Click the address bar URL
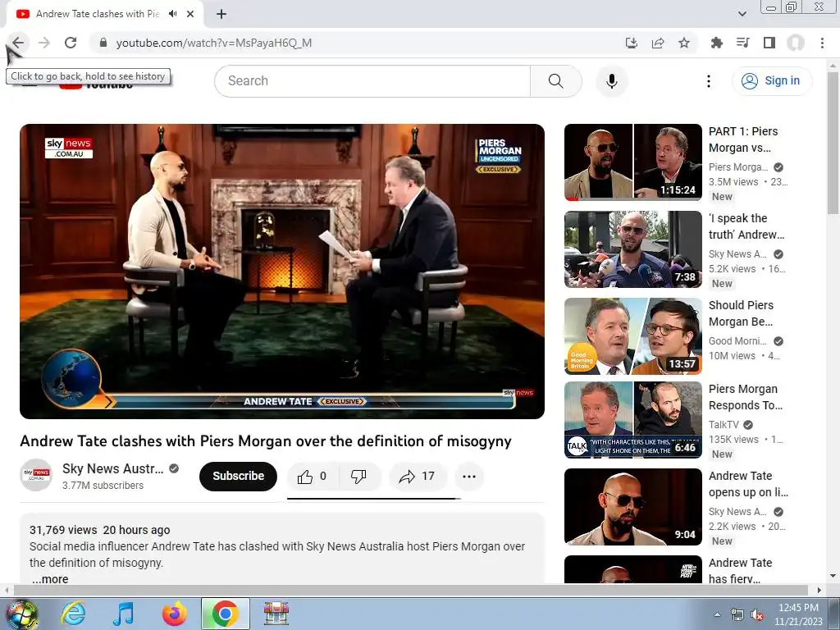Image resolution: width=840 pixels, height=630 pixels. pos(214,43)
